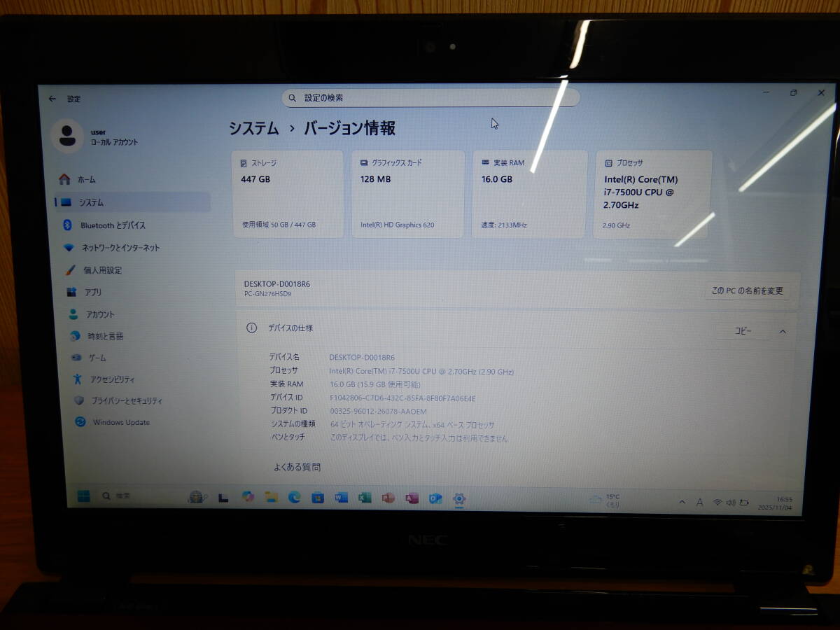Click the Network sidebar icon
The width and height of the screenshot is (840, 630).
pos(69,248)
